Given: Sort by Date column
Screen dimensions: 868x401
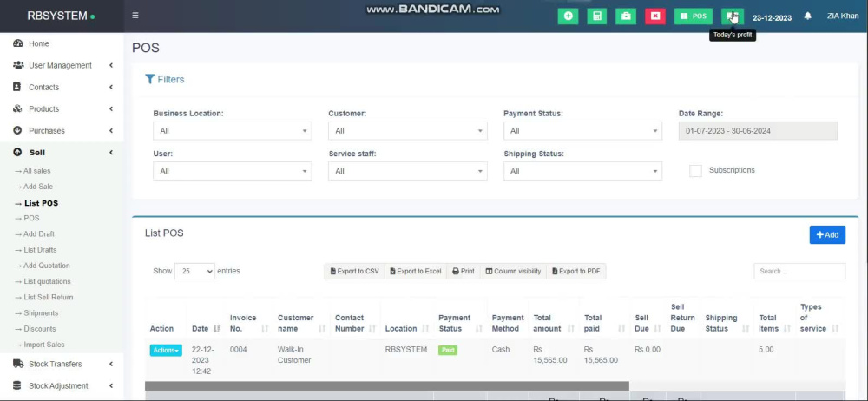Looking at the screenshot, I should (x=206, y=328).
